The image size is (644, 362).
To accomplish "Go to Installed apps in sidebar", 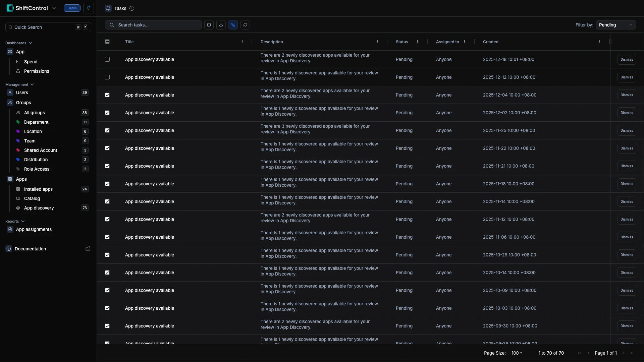I will [38, 189].
